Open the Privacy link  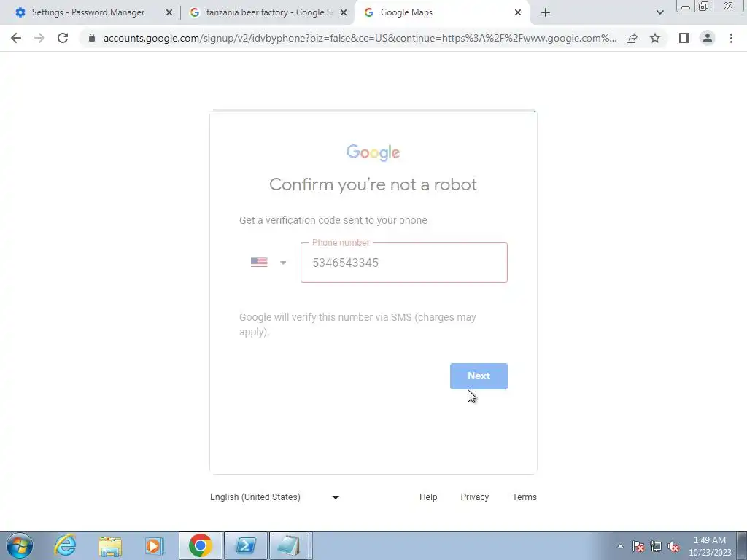(474, 497)
